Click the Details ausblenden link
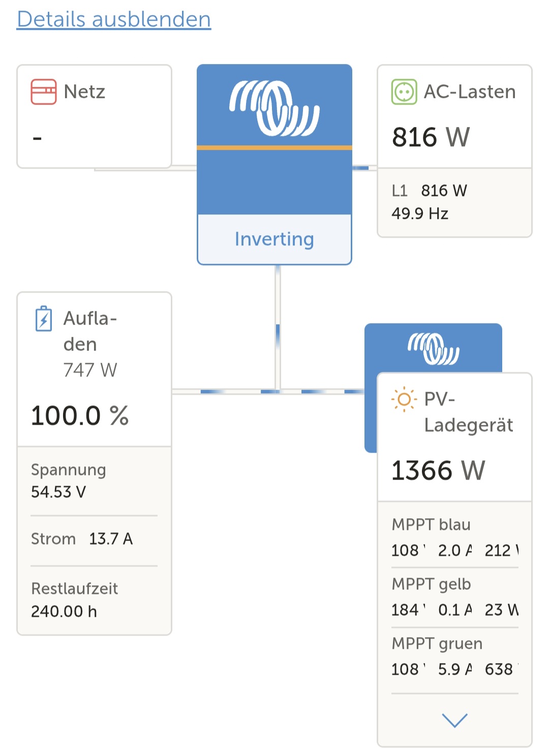Image resolution: width=549 pixels, height=756 pixels. pyautogui.click(x=114, y=19)
